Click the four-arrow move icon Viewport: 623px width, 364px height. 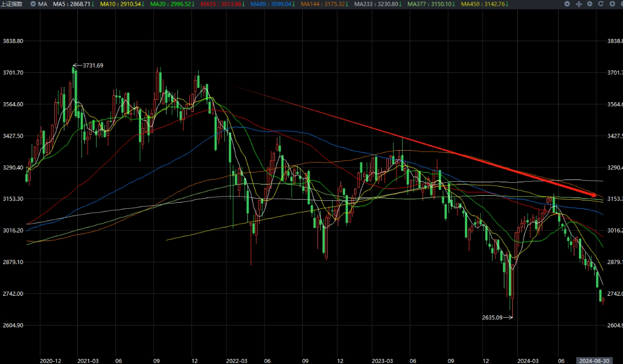tap(579, 4)
